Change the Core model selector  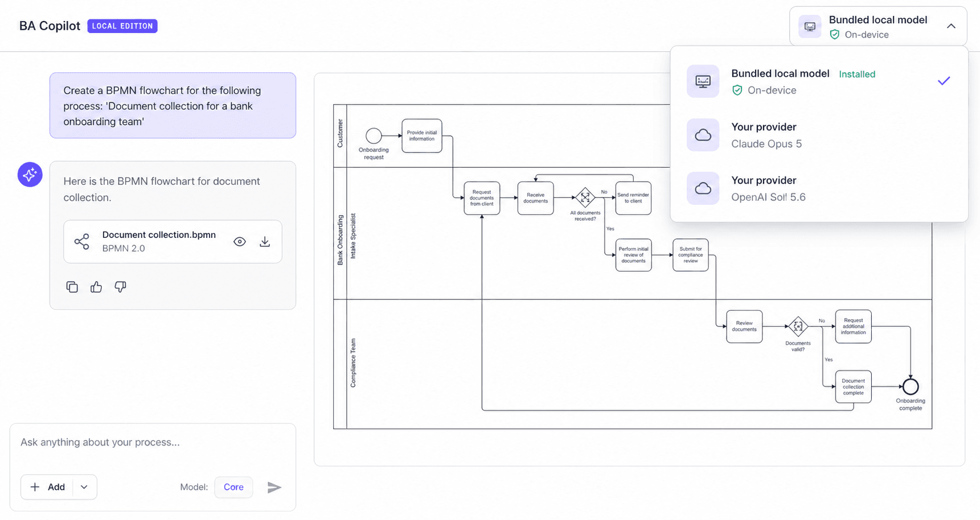pos(233,487)
